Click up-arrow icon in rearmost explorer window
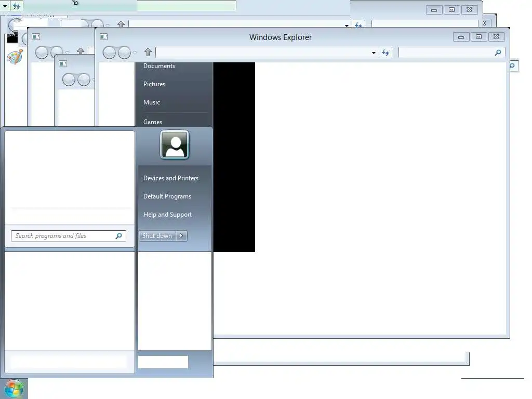Viewport: 532px width, 399px height. click(121, 24)
